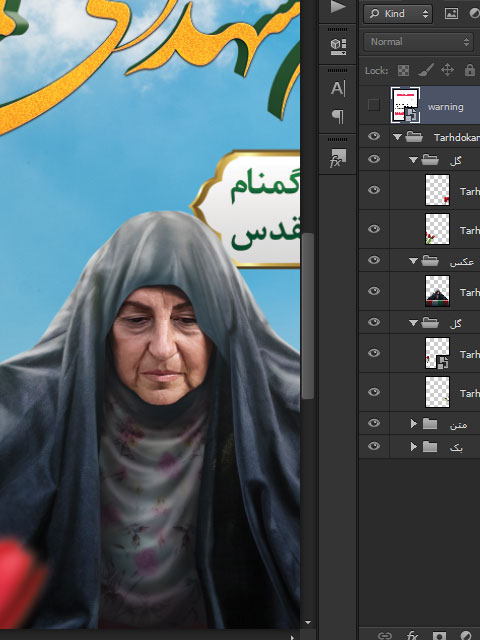Viewport: 480px width, 640px height.
Task: Click link layers icon at panel bottom
Action: [x=384, y=635]
